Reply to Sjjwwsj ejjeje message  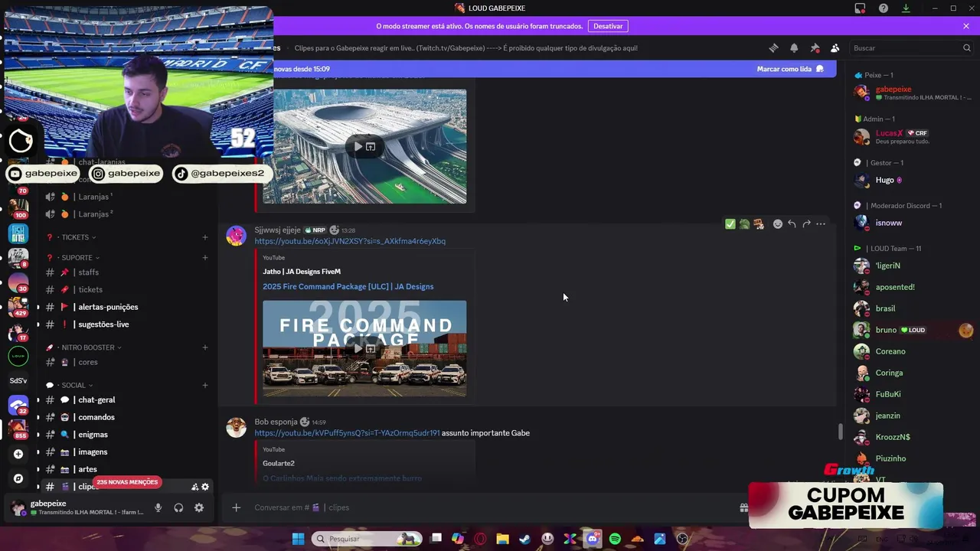(792, 224)
